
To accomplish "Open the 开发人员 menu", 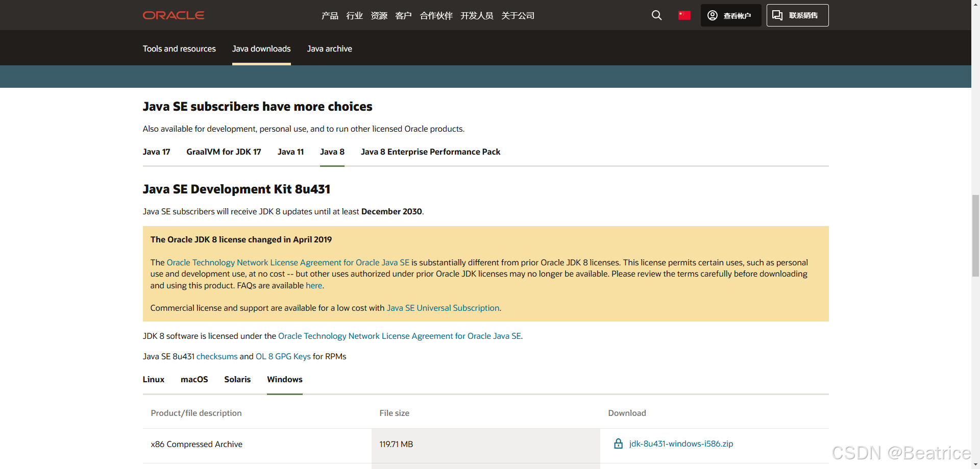I will coord(477,16).
